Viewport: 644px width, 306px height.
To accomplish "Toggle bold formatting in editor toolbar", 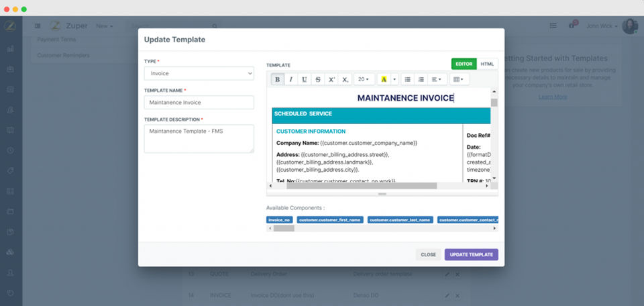I will [277, 79].
